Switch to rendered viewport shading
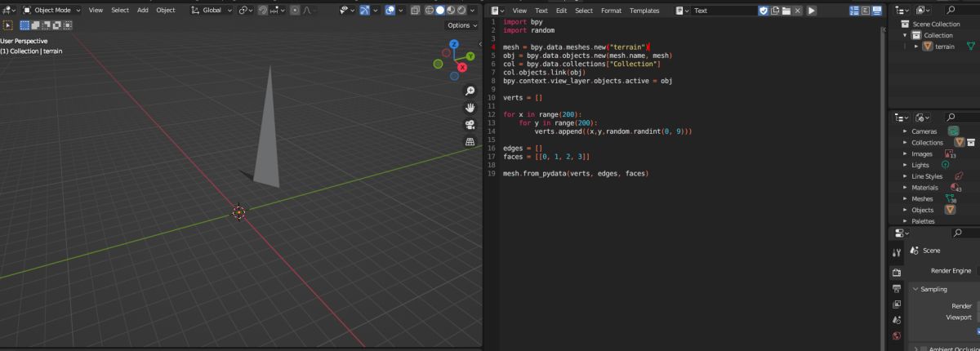 coord(461,11)
